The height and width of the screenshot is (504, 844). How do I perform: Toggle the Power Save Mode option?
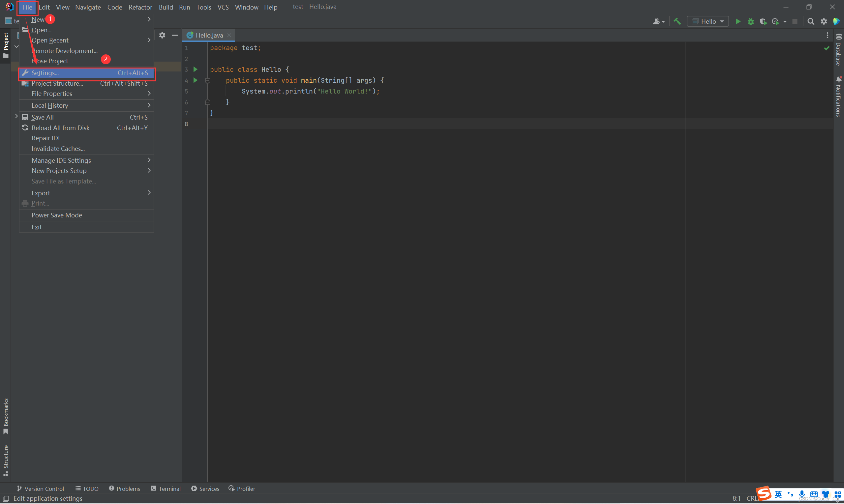[x=56, y=215]
